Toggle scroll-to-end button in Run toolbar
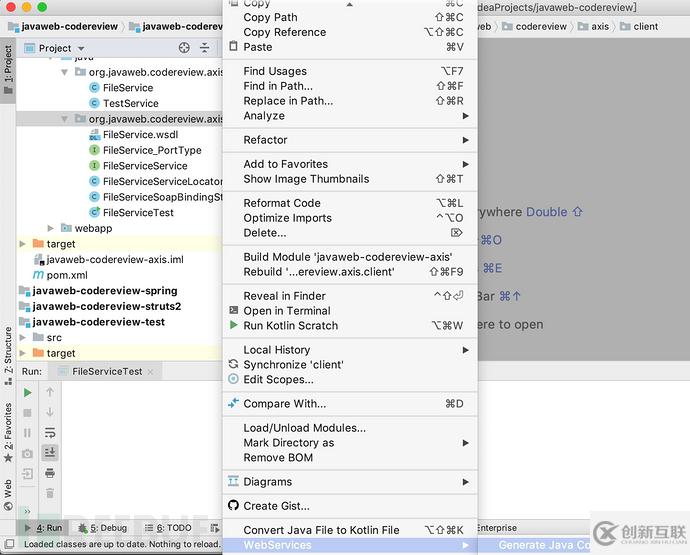The width and height of the screenshot is (690, 555). 50,452
